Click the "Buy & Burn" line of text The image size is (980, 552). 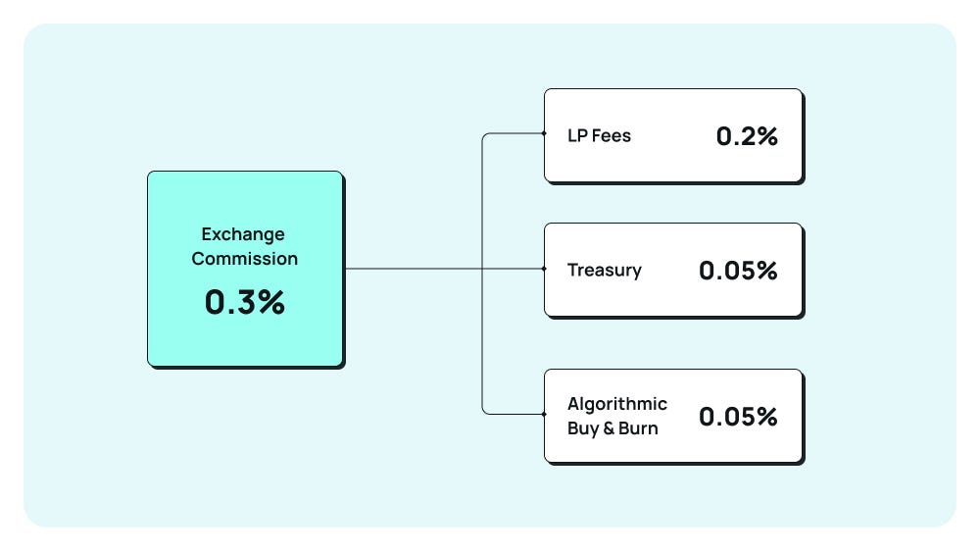pos(612,428)
